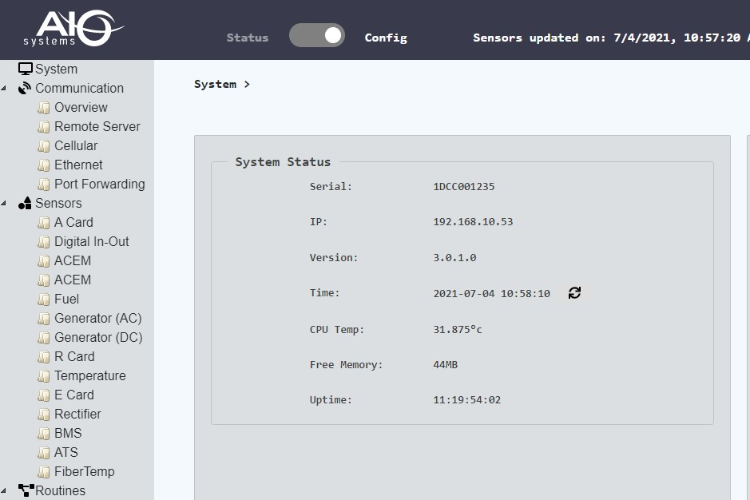Image resolution: width=750 pixels, height=500 pixels.
Task: Click the Communication satellite icon
Action: point(24,88)
